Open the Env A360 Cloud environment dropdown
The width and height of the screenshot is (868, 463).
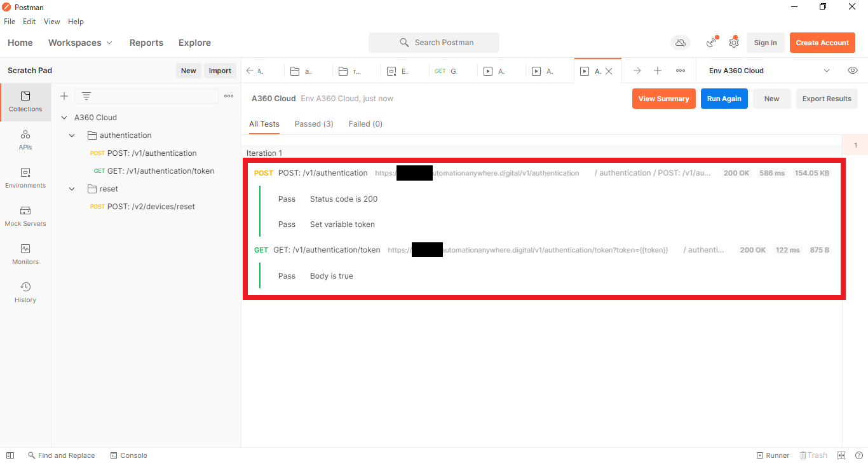770,71
